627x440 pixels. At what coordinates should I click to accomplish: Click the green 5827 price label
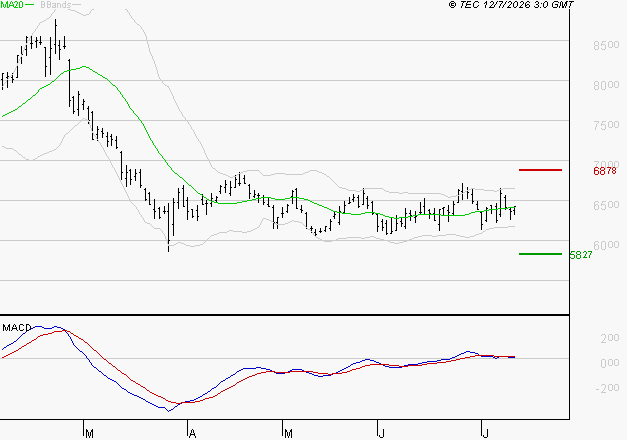click(581, 255)
